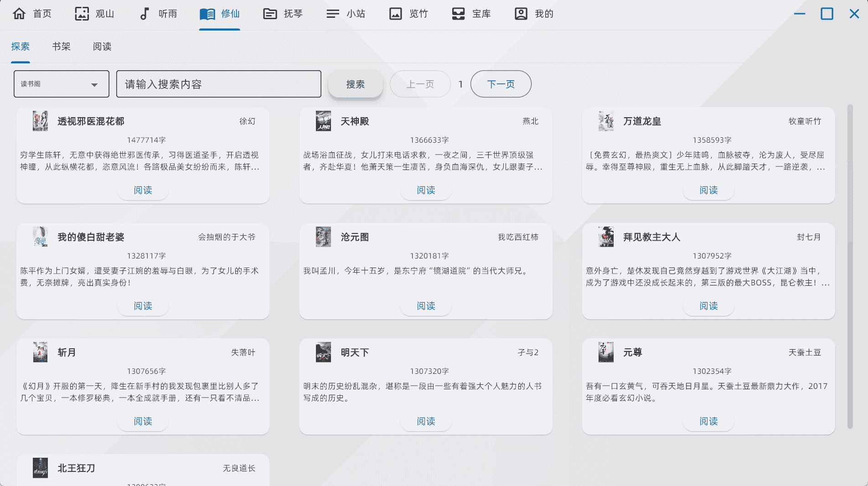
Task: Open the 观山 picture icon
Action: point(82,14)
